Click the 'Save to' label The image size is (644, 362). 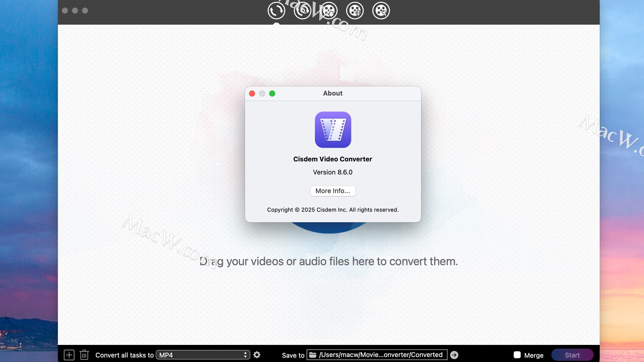tap(293, 355)
